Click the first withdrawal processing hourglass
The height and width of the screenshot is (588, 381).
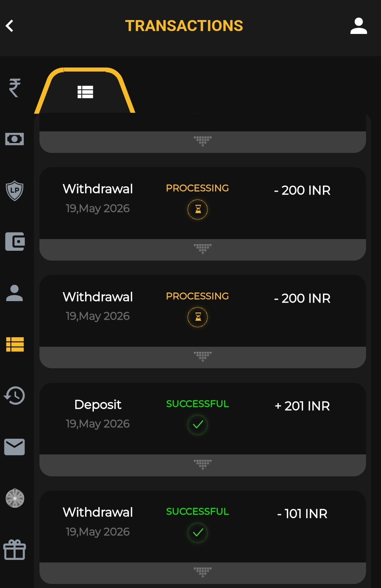tap(198, 210)
